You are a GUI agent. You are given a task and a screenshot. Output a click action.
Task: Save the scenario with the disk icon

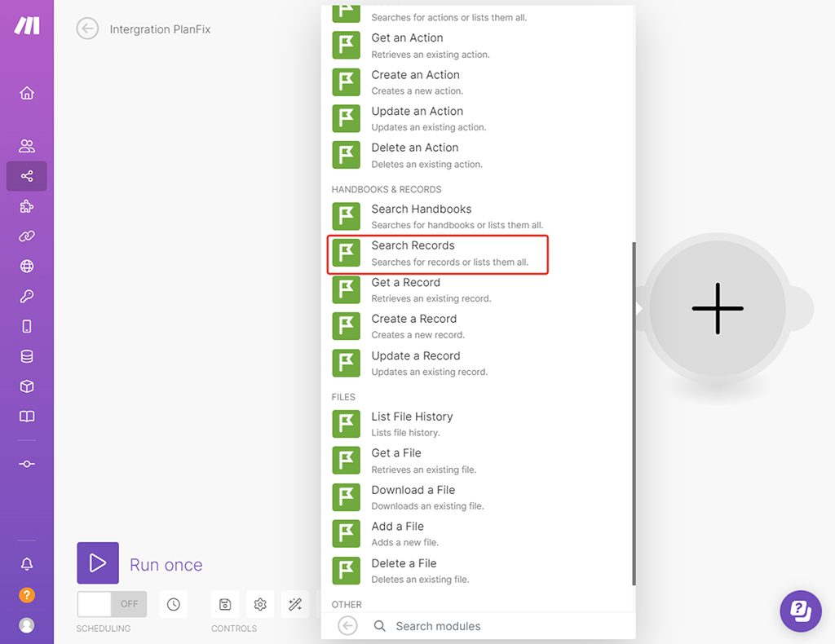(x=225, y=605)
